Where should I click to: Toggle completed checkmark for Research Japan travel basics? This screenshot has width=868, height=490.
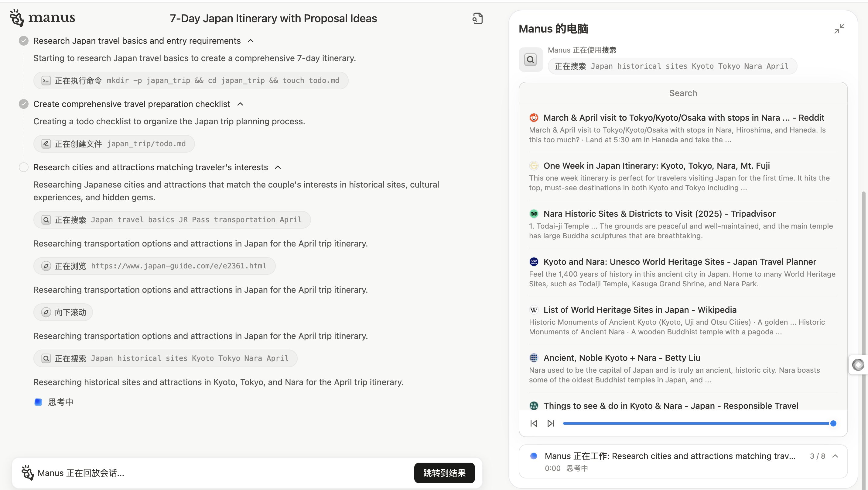pyautogui.click(x=24, y=41)
